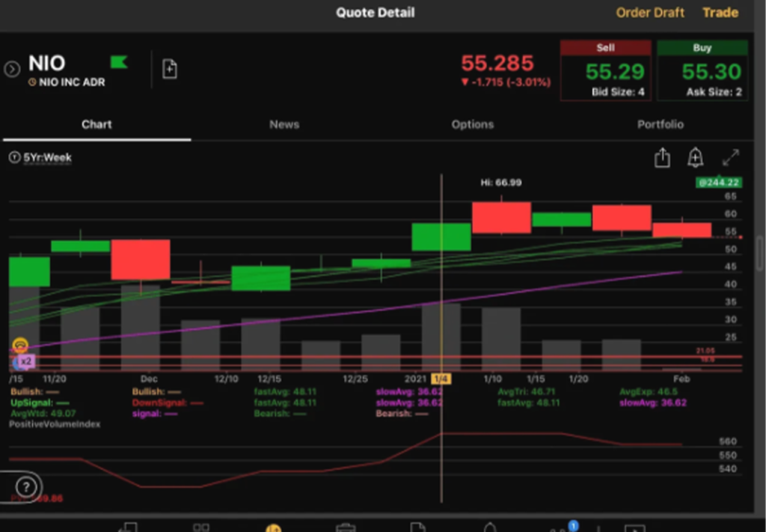Tap the yellow event icon on chart
Viewport: 766px width, 532px height.
[x=20, y=346]
